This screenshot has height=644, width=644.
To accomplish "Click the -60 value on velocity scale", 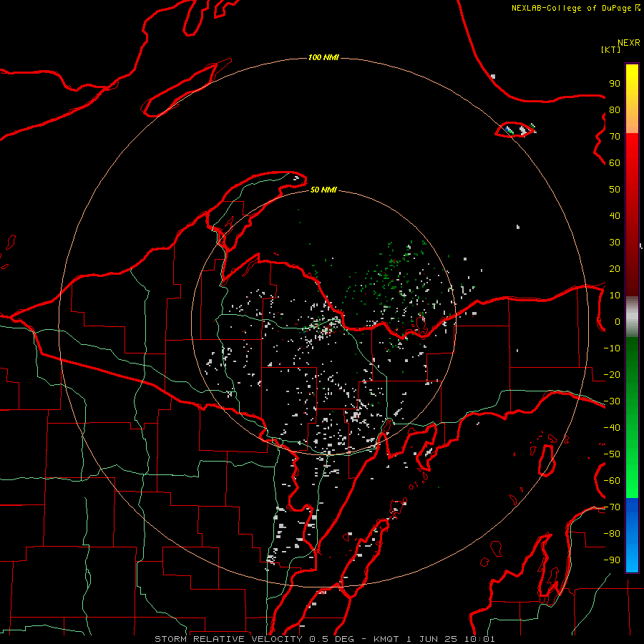I will (612, 481).
